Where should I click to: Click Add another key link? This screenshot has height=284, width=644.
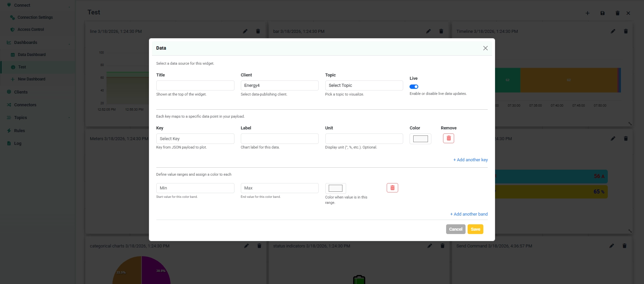pos(471,160)
